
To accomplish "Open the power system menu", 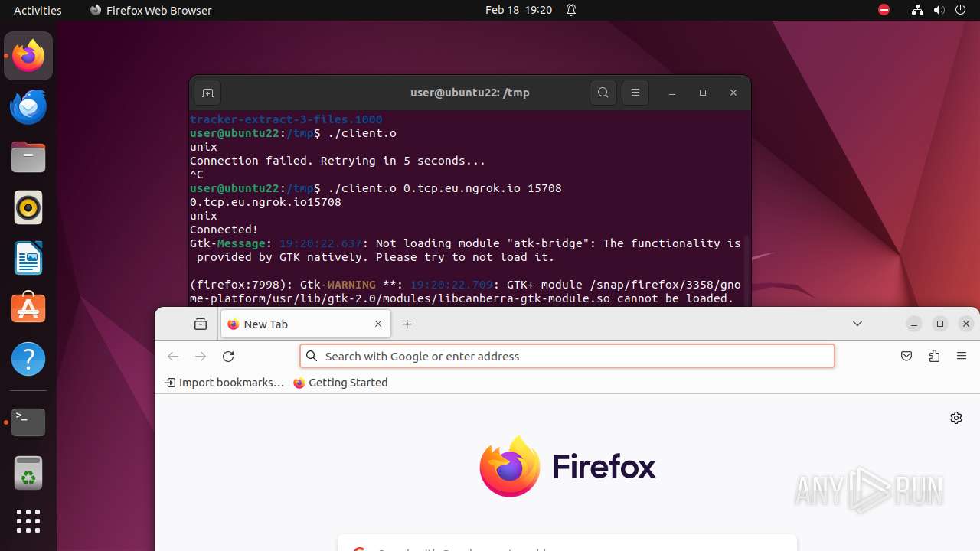I will pos(960,10).
